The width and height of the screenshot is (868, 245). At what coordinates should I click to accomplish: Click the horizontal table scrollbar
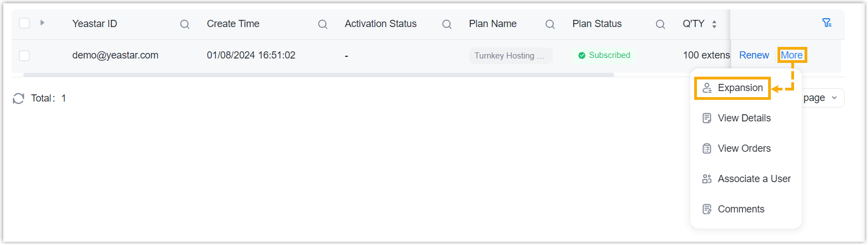click(x=318, y=75)
